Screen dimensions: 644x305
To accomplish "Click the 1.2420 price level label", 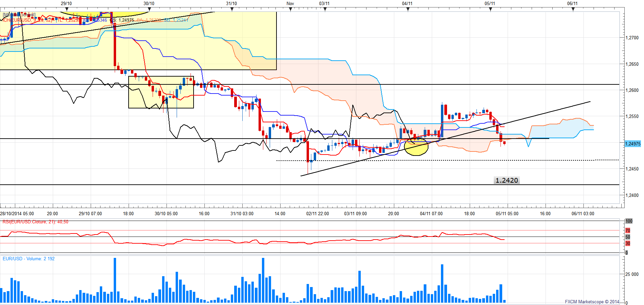I will click(x=506, y=180).
